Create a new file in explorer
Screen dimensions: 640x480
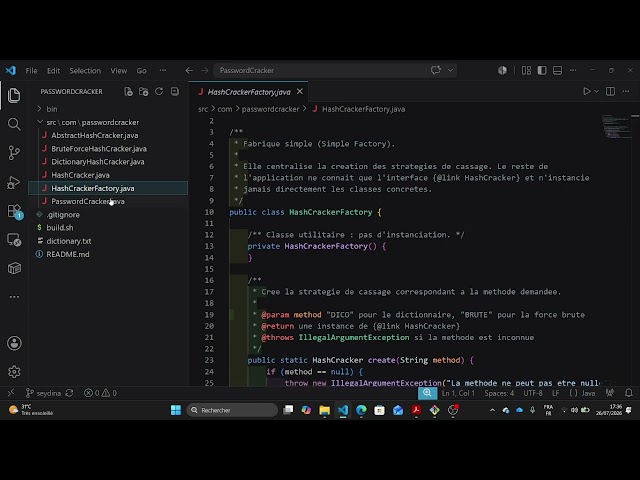128,91
